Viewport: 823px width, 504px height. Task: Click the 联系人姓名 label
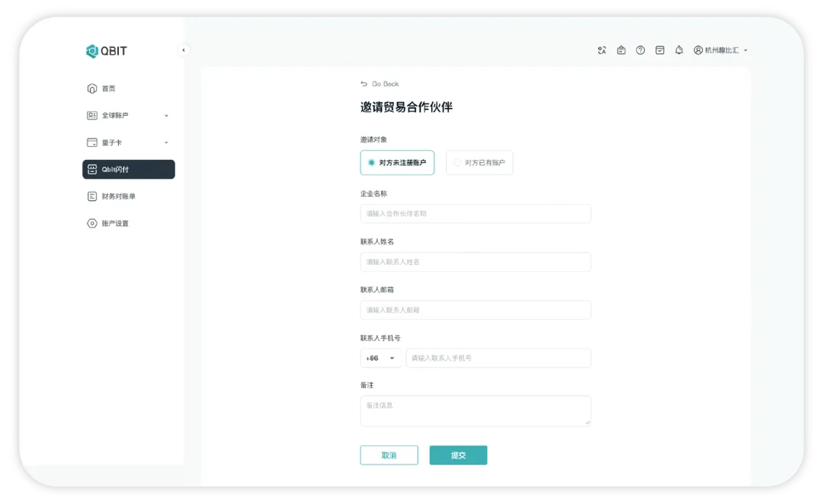(x=377, y=242)
